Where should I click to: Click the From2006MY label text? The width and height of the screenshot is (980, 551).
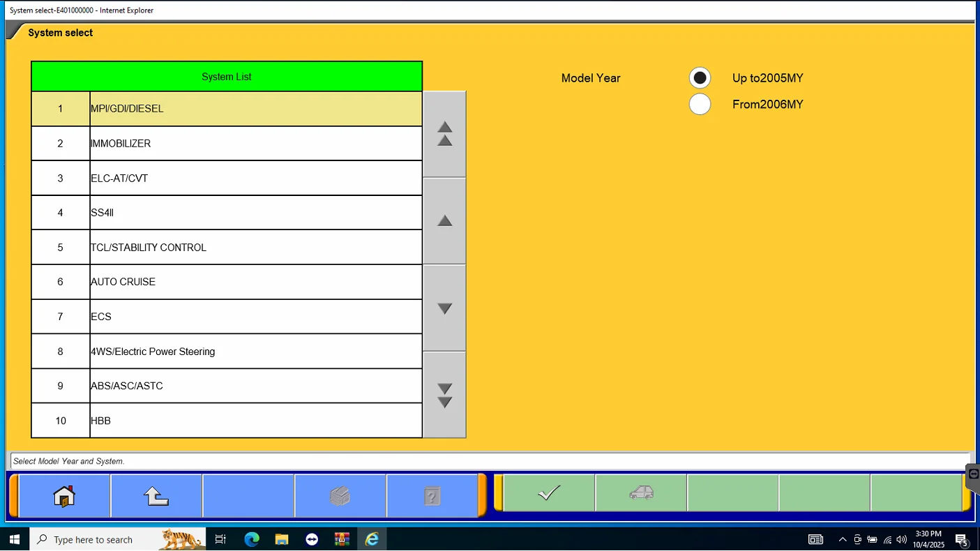(768, 105)
